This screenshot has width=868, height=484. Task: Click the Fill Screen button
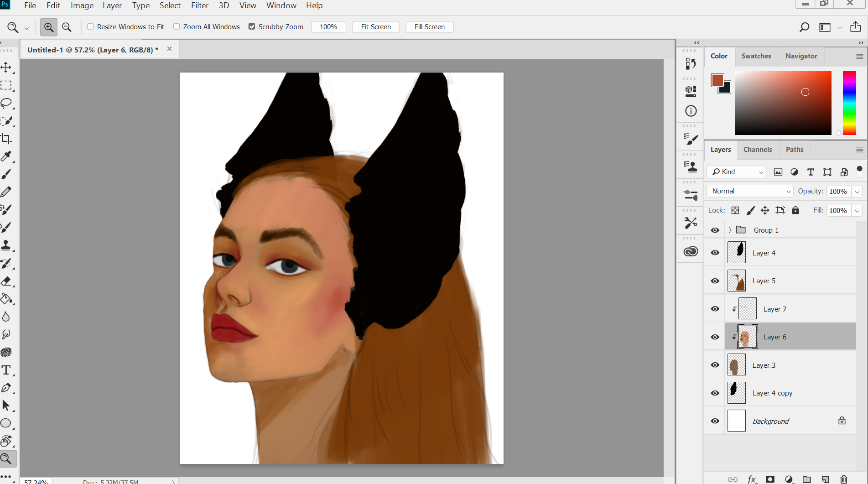(x=429, y=27)
